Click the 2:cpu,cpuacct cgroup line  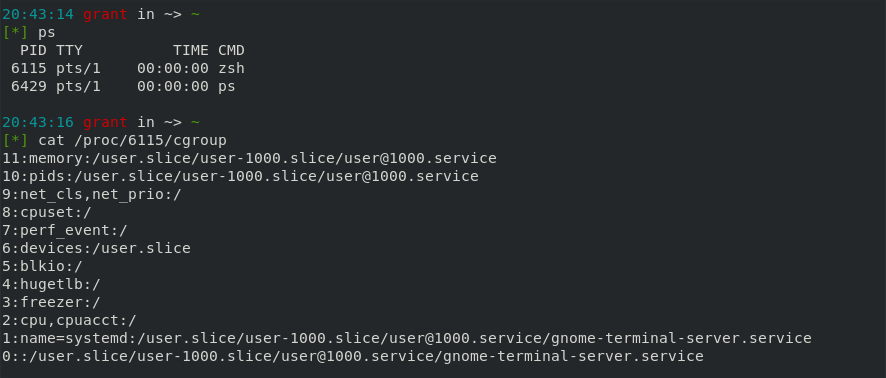[x=70, y=320]
